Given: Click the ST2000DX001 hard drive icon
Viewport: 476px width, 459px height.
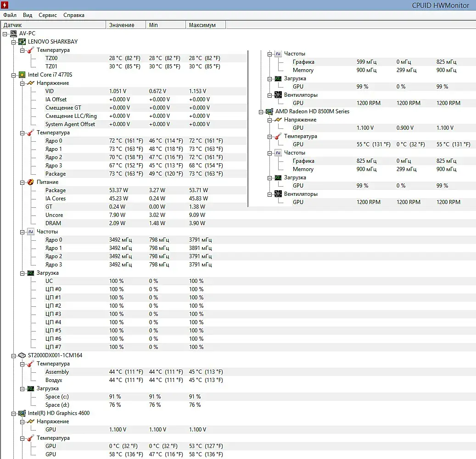Looking at the screenshot, I should 22,355.
